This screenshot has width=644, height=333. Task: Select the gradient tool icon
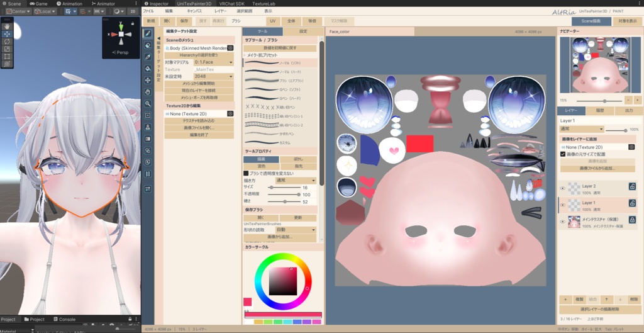point(148,139)
